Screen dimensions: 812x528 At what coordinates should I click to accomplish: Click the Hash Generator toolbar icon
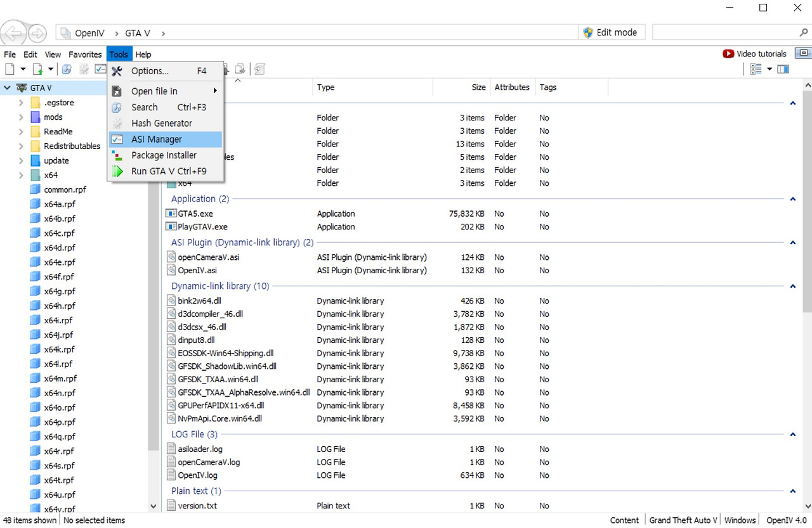pos(84,69)
